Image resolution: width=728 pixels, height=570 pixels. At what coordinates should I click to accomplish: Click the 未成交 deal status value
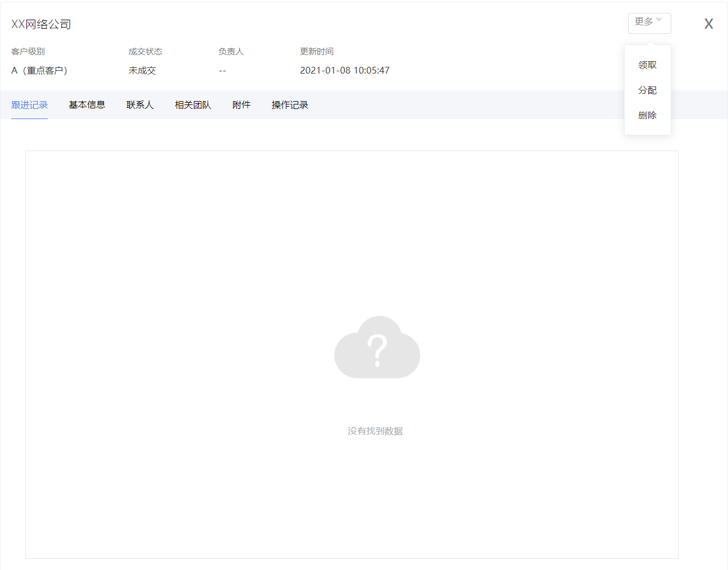[142, 71]
